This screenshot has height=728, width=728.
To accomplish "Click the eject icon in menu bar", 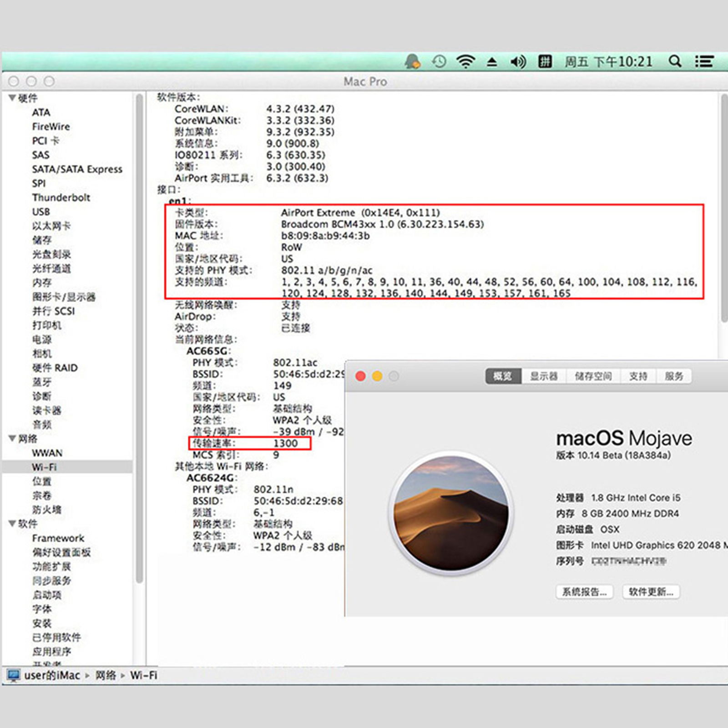I will click(x=492, y=62).
